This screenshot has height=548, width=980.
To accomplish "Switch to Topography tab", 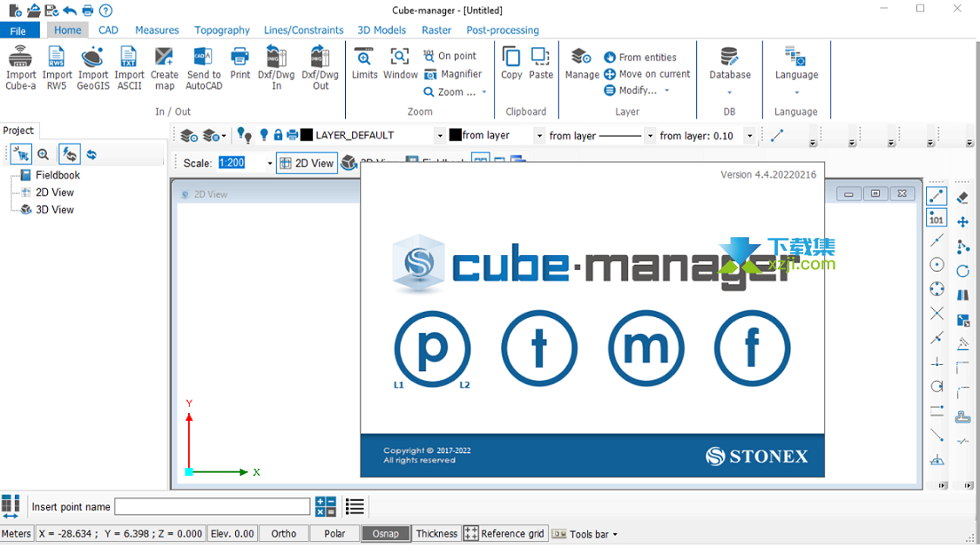I will pyautogui.click(x=222, y=30).
